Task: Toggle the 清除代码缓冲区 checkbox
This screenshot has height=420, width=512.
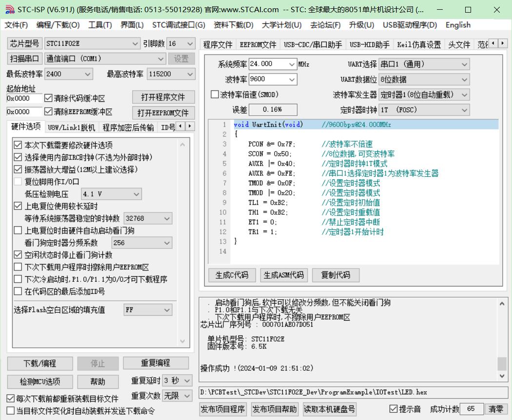Action: 48,98
